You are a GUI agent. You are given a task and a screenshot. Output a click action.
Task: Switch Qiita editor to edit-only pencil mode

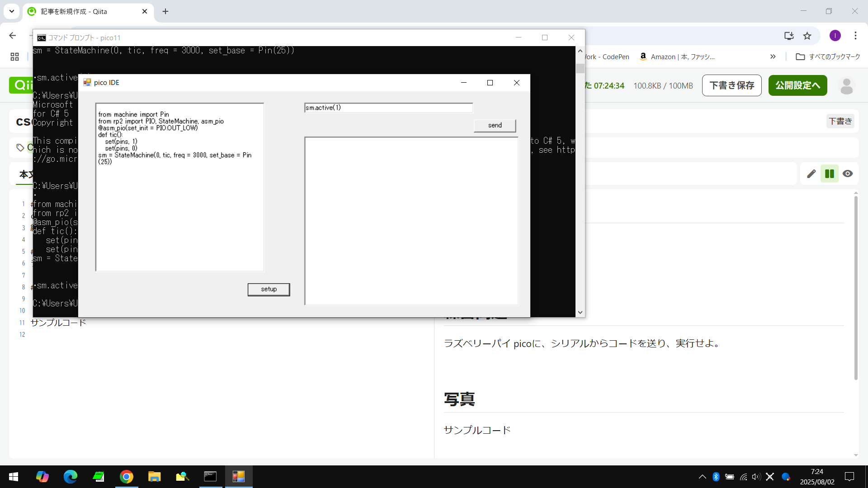[x=811, y=174]
